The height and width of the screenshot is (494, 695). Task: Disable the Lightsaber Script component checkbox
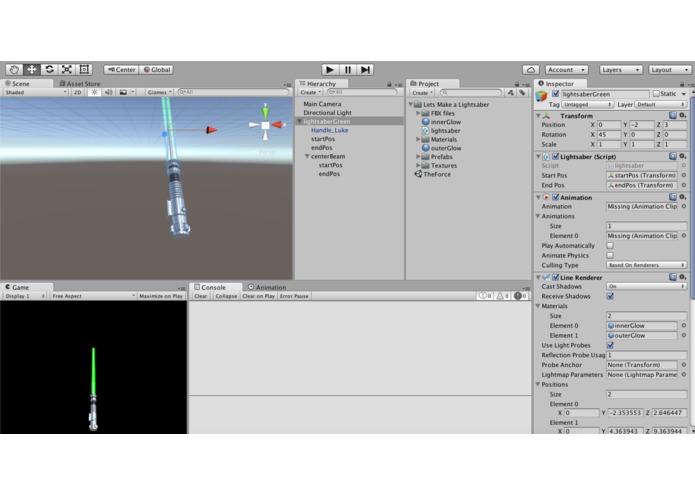click(555, 156)
